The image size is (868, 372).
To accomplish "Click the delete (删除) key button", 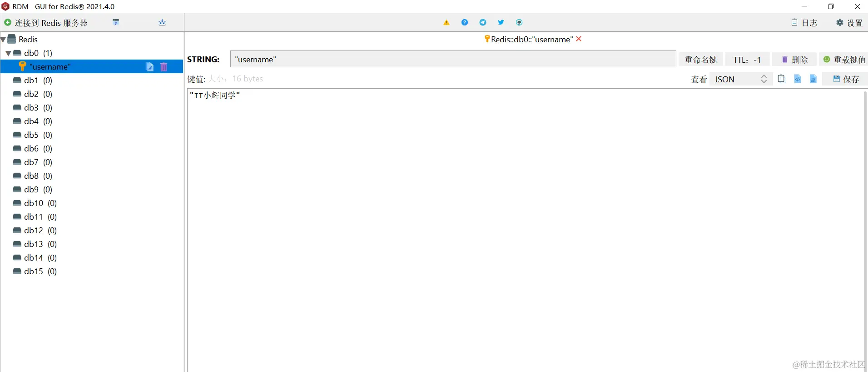I will coord(794,60).
